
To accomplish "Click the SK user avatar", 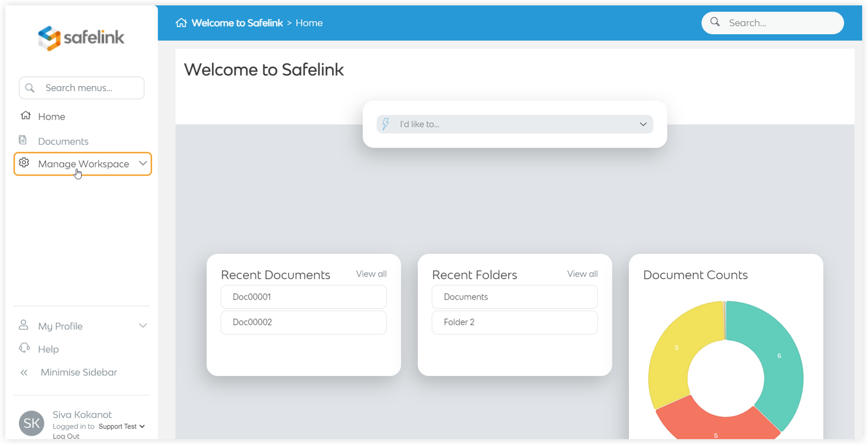I will [31, 423].
